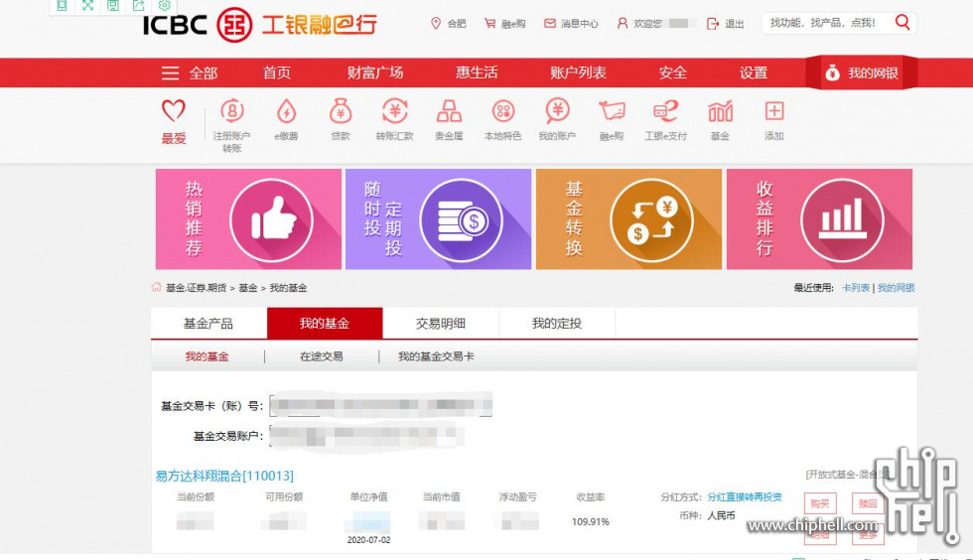Click the 开放式基金-混合型 fund type label

click(847, 475)
